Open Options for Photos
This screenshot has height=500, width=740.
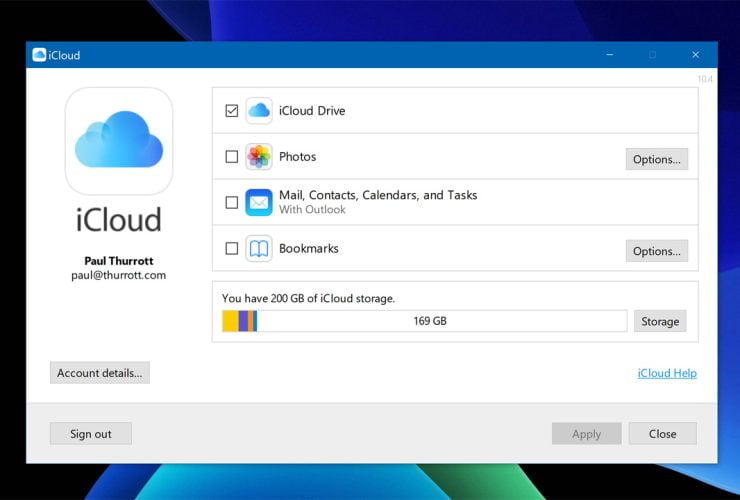coord(656,159)
